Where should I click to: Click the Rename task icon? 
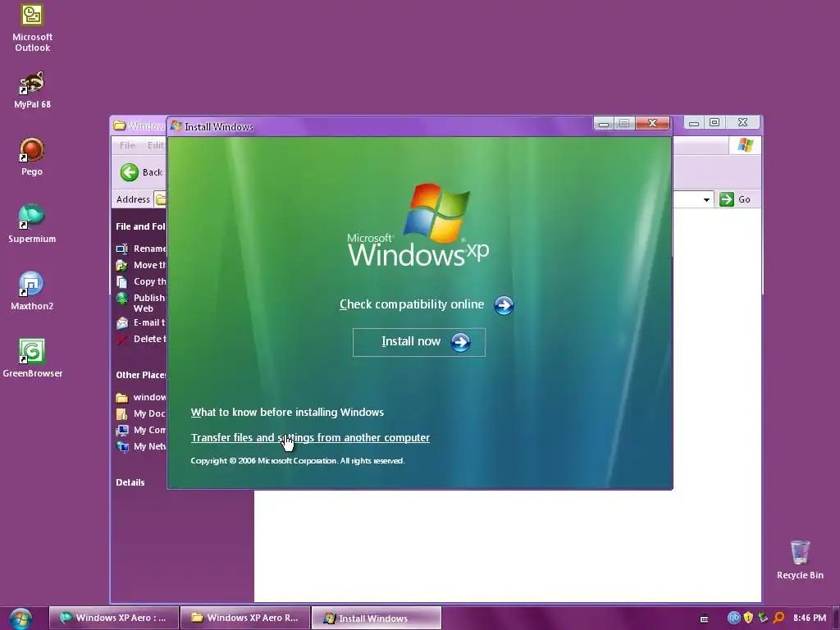pos(122,249)
